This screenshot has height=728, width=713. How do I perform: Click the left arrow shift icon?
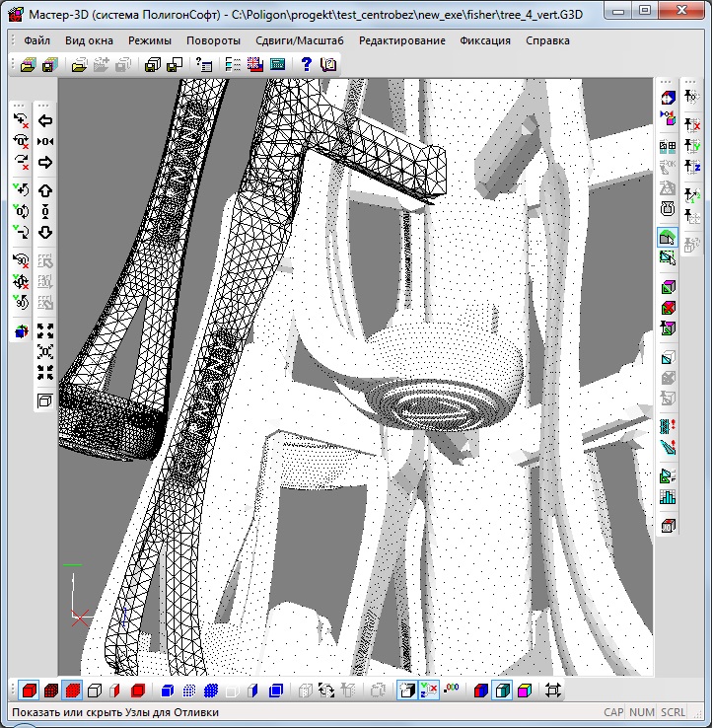point(45,121)
